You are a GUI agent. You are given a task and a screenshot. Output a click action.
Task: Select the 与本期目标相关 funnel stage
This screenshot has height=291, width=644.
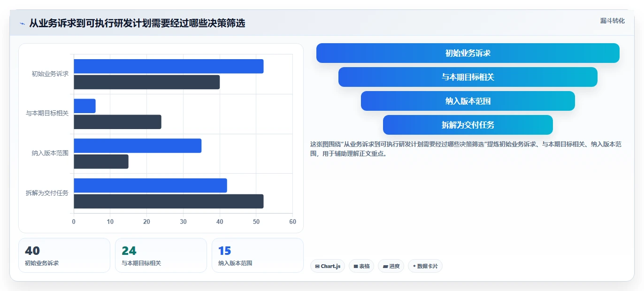pos(468,77)
